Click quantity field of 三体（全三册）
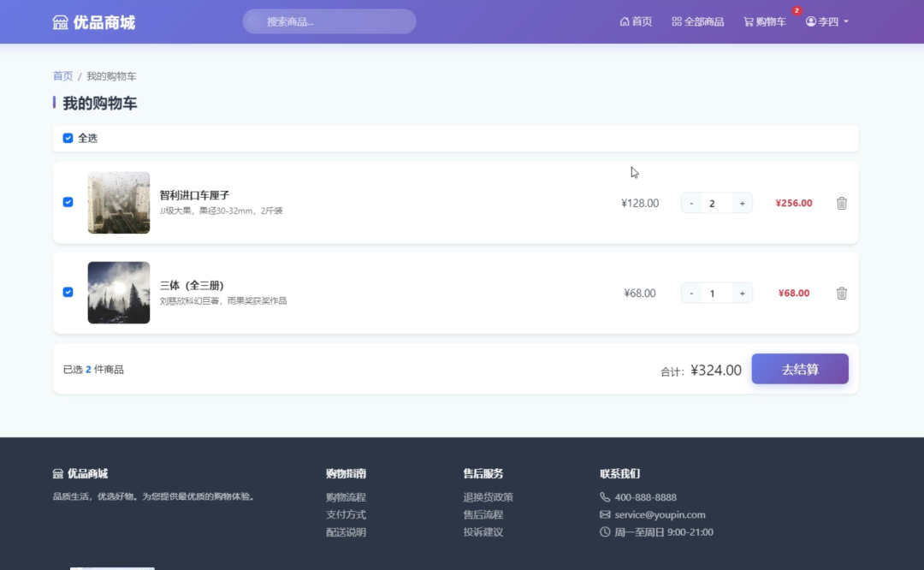Viewport: 924px width, 570px height. click(x=717, y=294)
